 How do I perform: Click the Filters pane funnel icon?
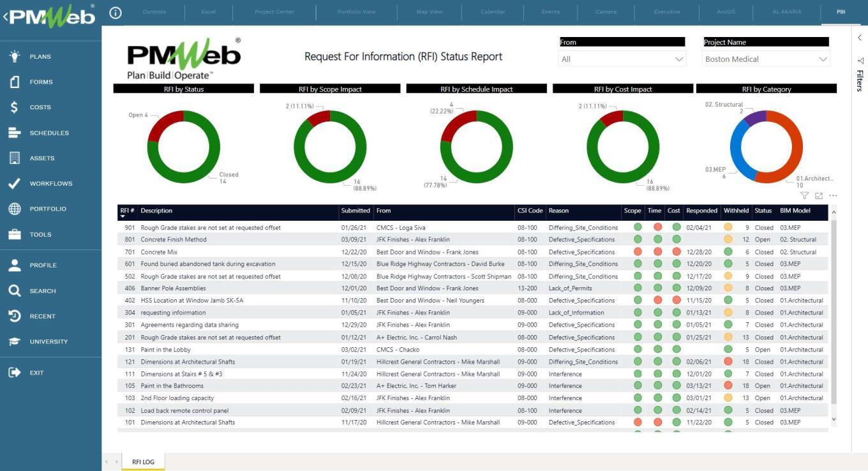pyautogui.click(x=860, y=61)
